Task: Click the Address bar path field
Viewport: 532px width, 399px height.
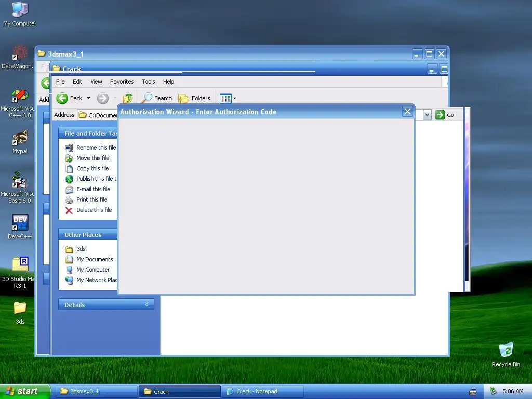Action: 98,115
